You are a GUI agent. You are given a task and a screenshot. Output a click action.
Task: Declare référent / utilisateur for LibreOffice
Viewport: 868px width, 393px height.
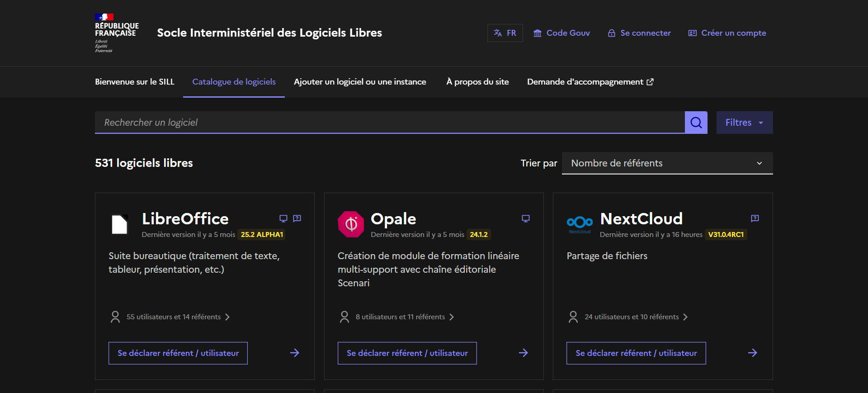[178, 353]
